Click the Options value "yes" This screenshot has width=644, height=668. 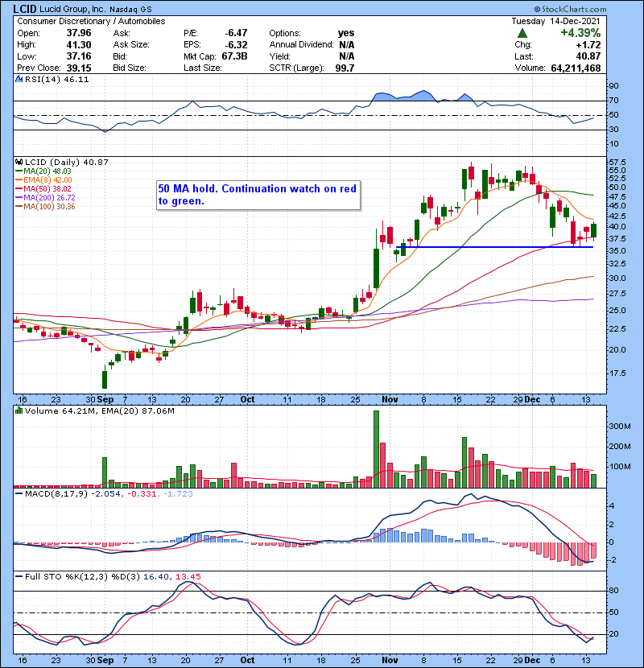pyautogui.click(x=345, y=33)
